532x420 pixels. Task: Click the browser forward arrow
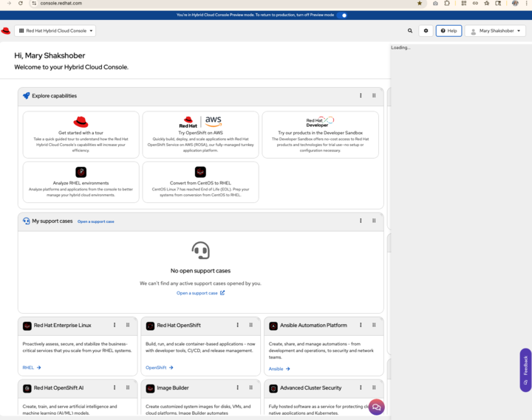pos(9,4)
